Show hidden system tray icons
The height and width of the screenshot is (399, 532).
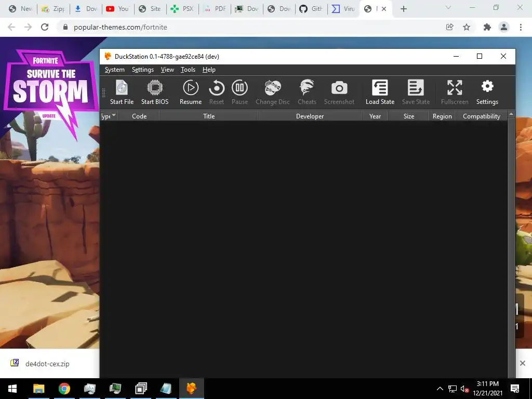440,389
